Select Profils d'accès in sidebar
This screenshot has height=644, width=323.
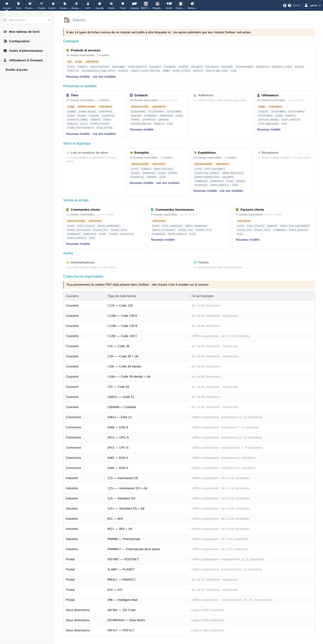coord(17,70)
